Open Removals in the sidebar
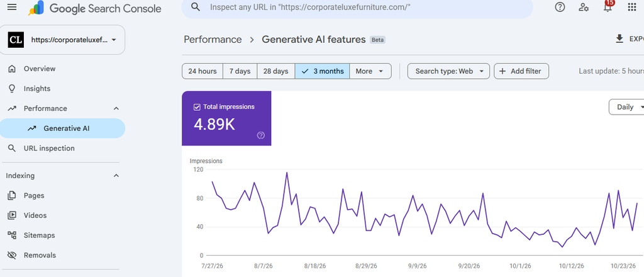Screen dimensions: 644x277 point(62,255)
